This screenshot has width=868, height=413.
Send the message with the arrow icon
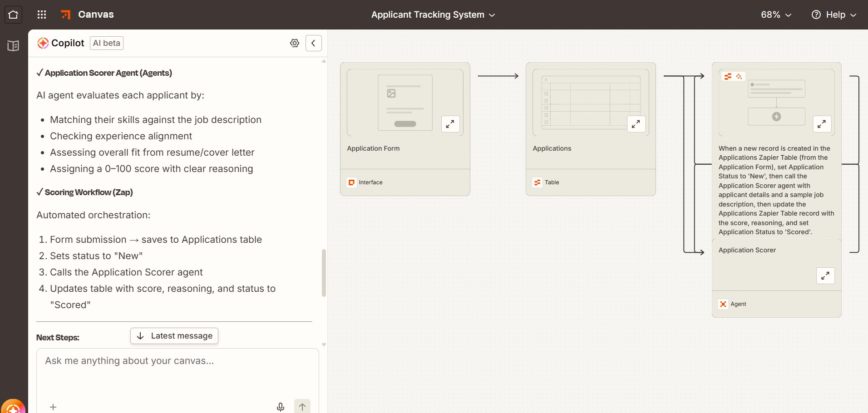coord(302,406)
